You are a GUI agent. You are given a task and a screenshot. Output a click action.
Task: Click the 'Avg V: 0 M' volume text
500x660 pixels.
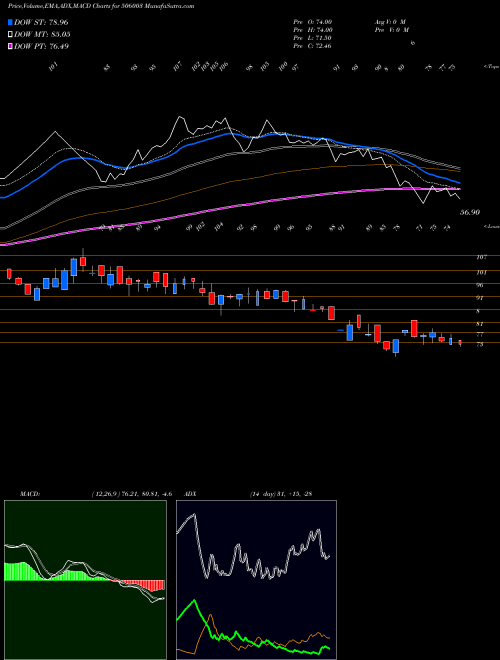389,22
